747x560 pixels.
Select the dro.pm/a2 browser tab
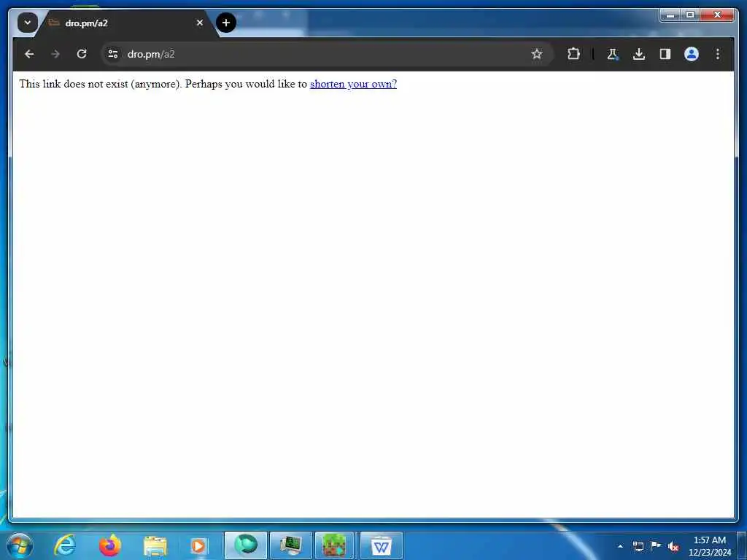pyautogui.click(x=125, y=23)
